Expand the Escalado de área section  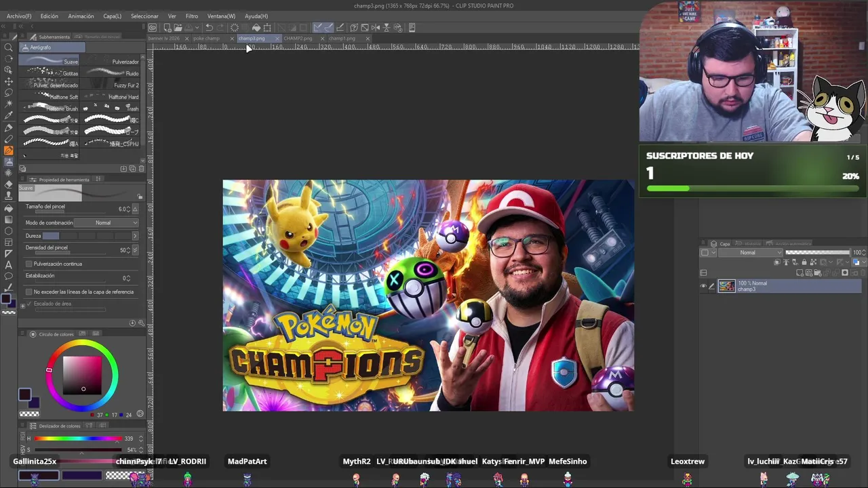click(x=22, y=304)
